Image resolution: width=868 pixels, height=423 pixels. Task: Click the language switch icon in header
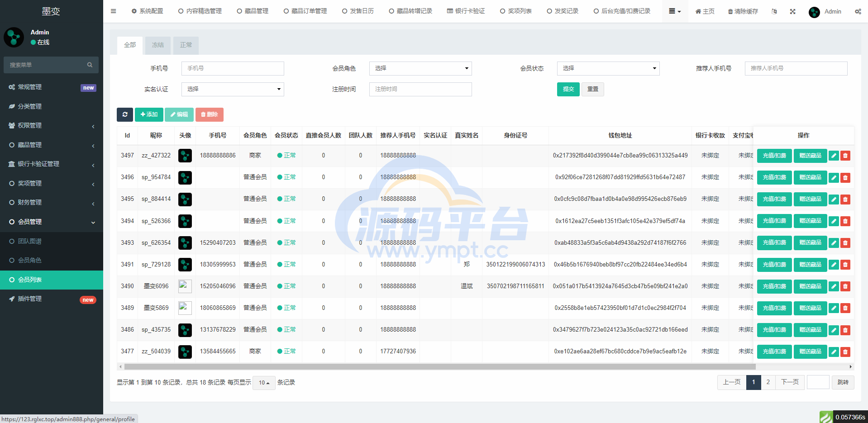click(774, 11)
